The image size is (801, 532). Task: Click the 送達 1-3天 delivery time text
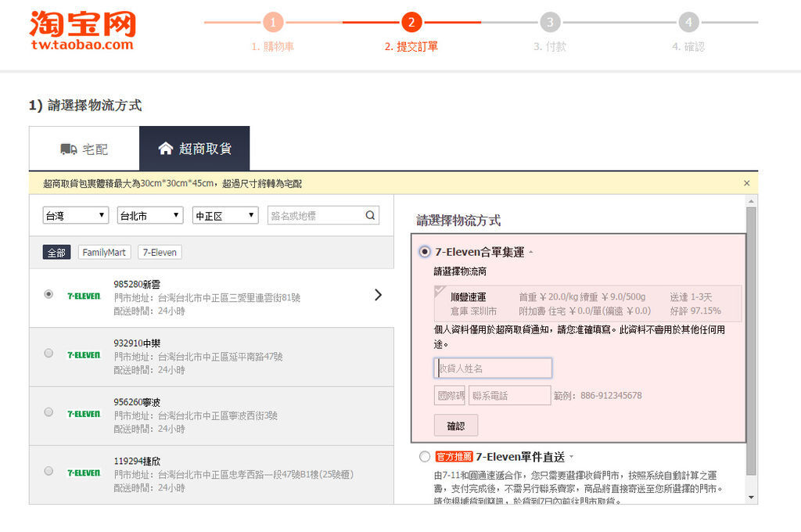click(691, 297)
